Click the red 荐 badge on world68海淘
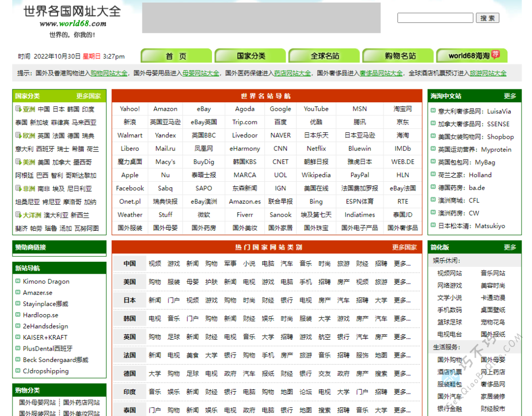 [x=496, y=55]
